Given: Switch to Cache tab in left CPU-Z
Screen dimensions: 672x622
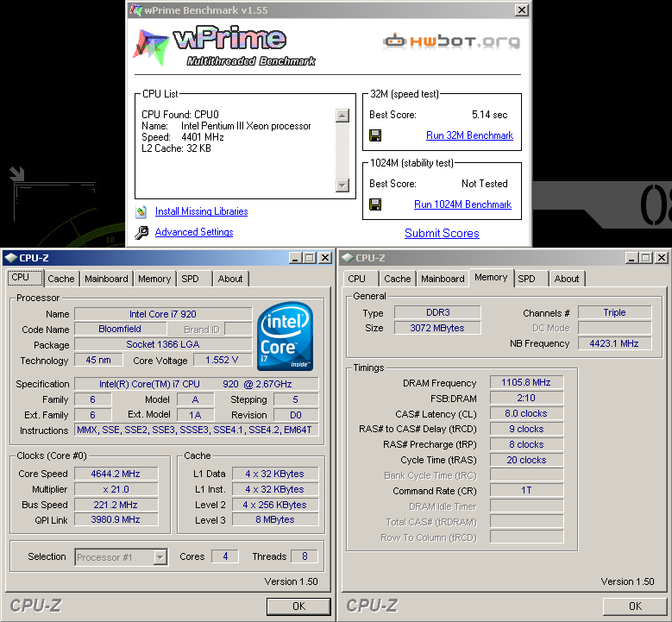Looking at the screenshot, I should point(61,279).
